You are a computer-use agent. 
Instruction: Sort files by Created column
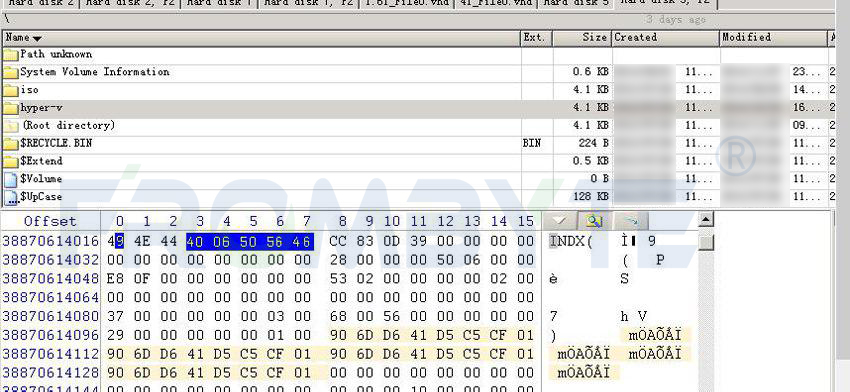(x=665, y=37)
